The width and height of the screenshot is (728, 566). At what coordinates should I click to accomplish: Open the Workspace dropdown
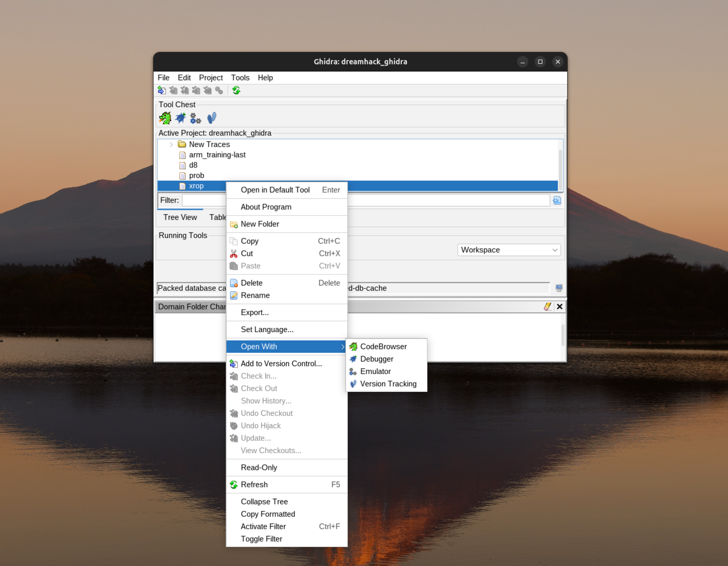[x=509, y=250]
